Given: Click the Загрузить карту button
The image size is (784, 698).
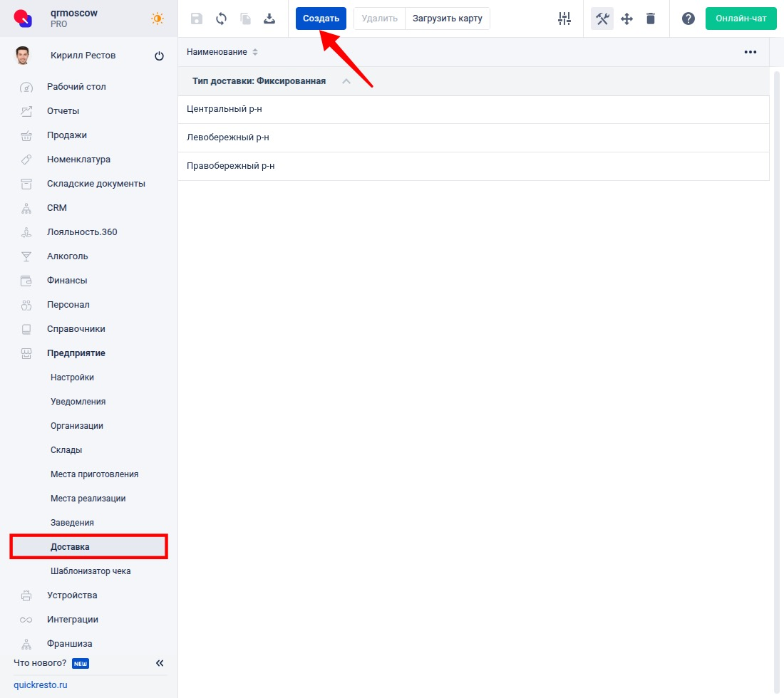Looking at the screenshot, I should 447,19.
